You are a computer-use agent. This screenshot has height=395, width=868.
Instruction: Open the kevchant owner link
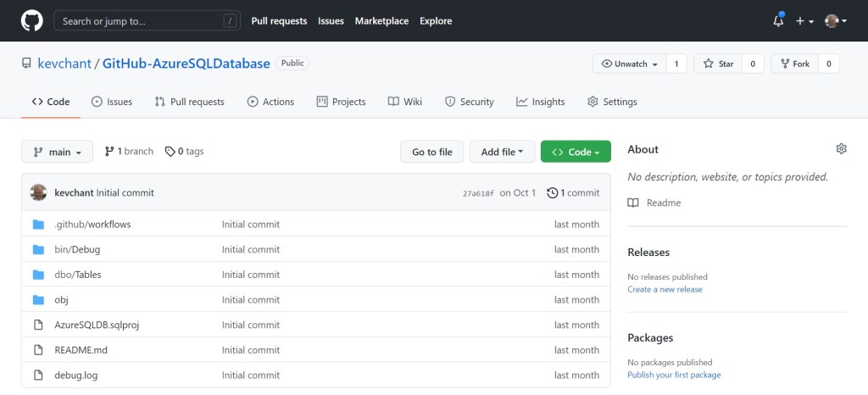[64, 64]
